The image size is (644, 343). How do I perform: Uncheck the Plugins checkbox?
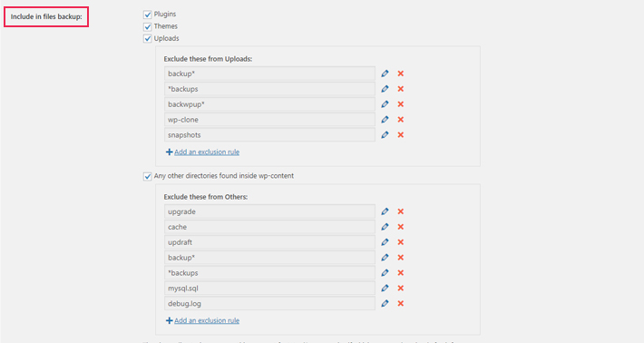pyautogui.click(x=148, y=15)
